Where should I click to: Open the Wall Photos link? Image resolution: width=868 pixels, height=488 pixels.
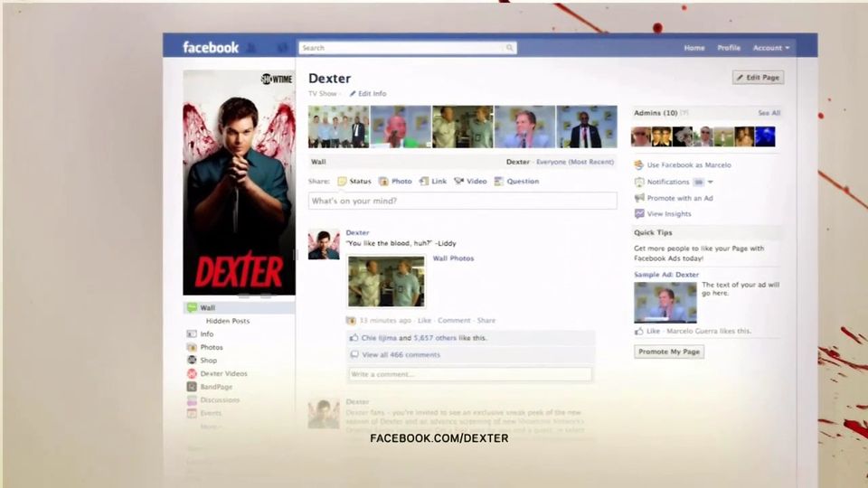pos(453,258)
